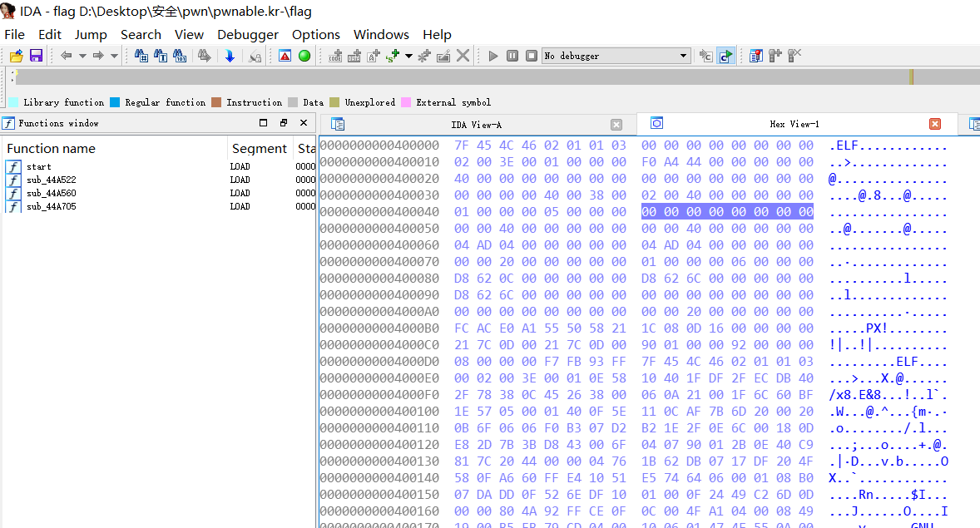Click the binoculars search immediate value icon

point(141,56)
